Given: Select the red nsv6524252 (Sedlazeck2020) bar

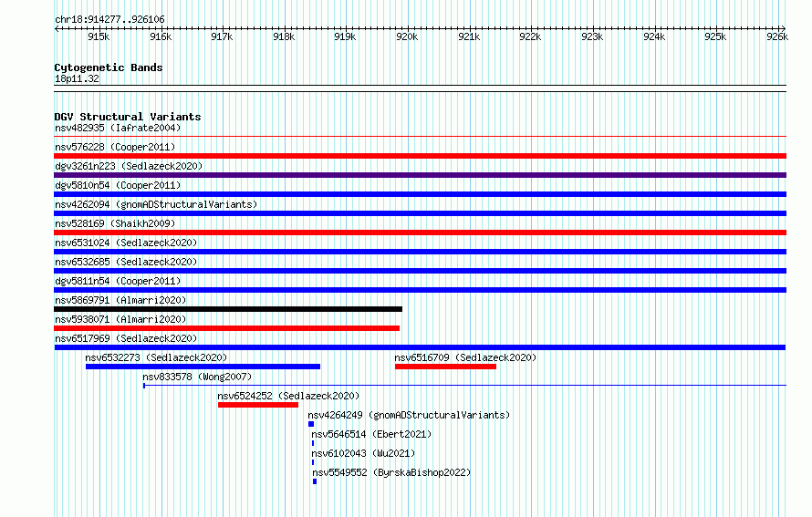Looking at the screenshot, I should coord(258,405).
